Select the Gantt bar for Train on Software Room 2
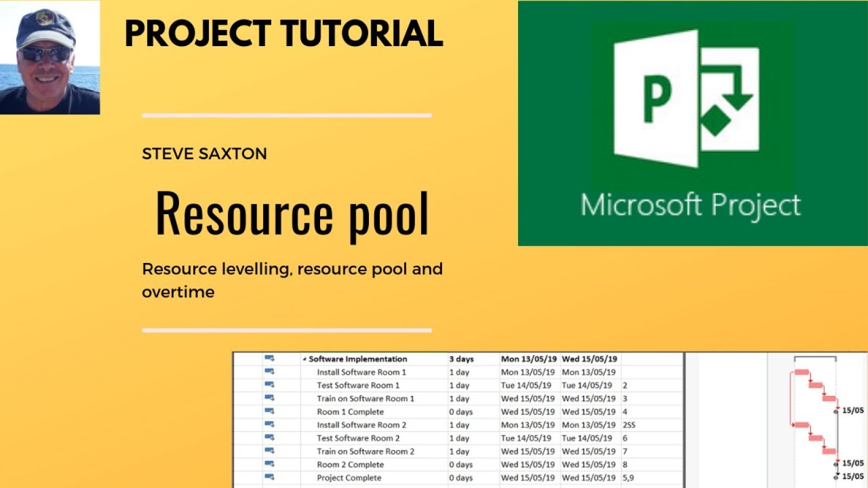Viewport: 868px width, 488px height. point(829,451)
